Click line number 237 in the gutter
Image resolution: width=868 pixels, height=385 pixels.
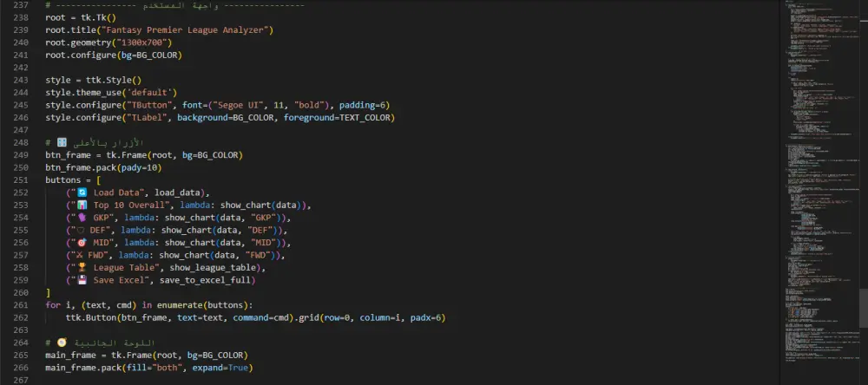[21, 5]
